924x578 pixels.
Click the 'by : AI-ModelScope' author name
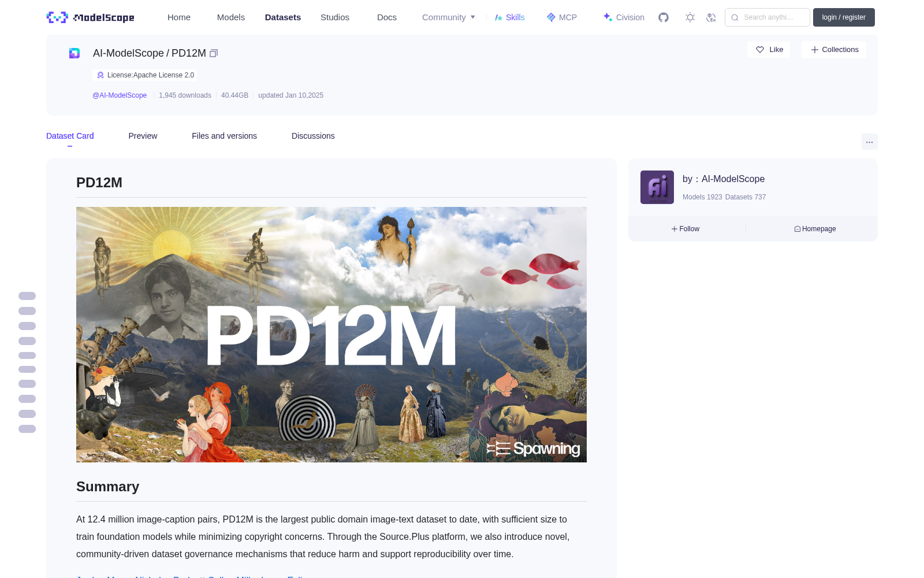pyautogui.click(x=724, y=179)
